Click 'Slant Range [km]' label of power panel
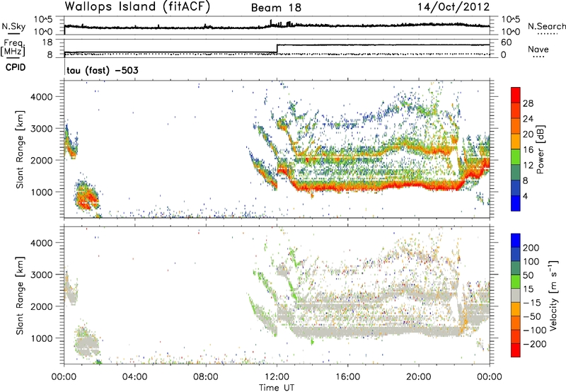 pyautogui.click(x=20, y=149)
